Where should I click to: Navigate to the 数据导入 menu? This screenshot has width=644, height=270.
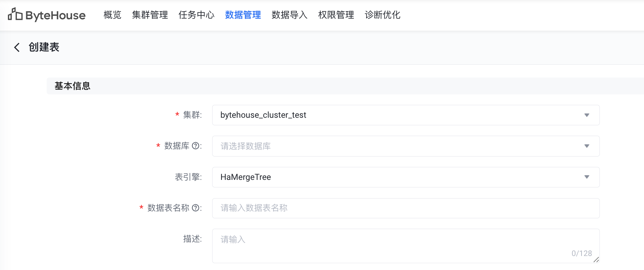tap(289, 15)
